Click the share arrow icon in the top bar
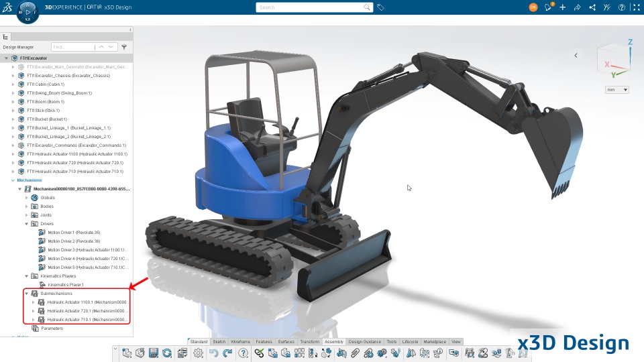Viewport: 644px width, 362px height. (577, 7)
